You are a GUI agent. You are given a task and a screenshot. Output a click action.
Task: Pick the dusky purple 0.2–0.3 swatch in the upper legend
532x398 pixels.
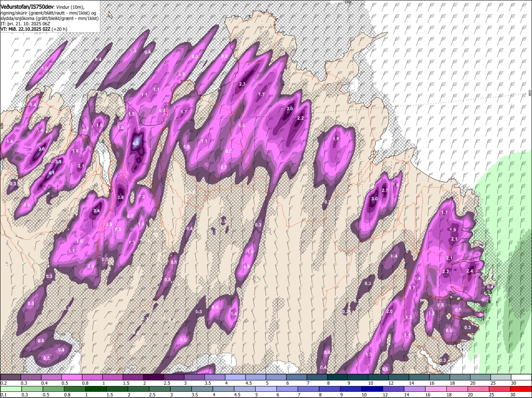11,377
